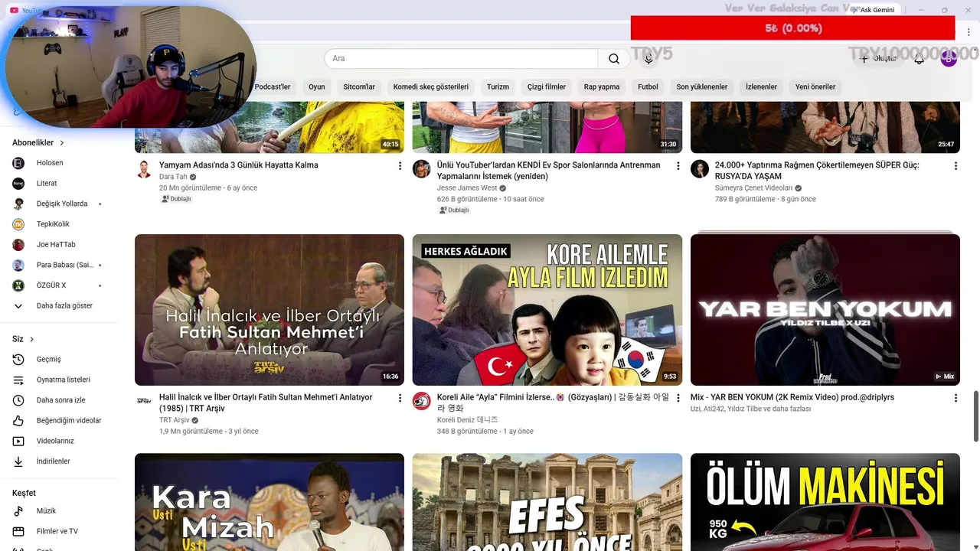Select the Futbol filter chip

point(648,86)
